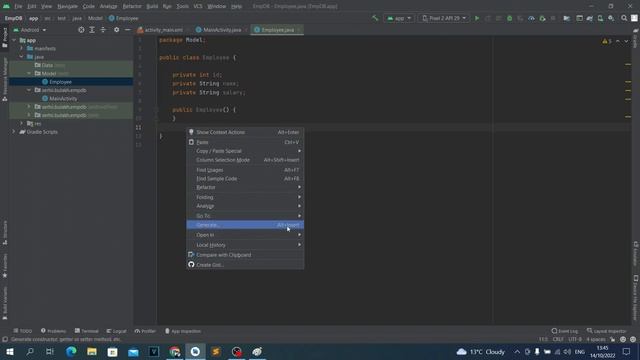The image size is (640, 360).
Task: Open Local History submenu
Action: [x=245, y=245]
